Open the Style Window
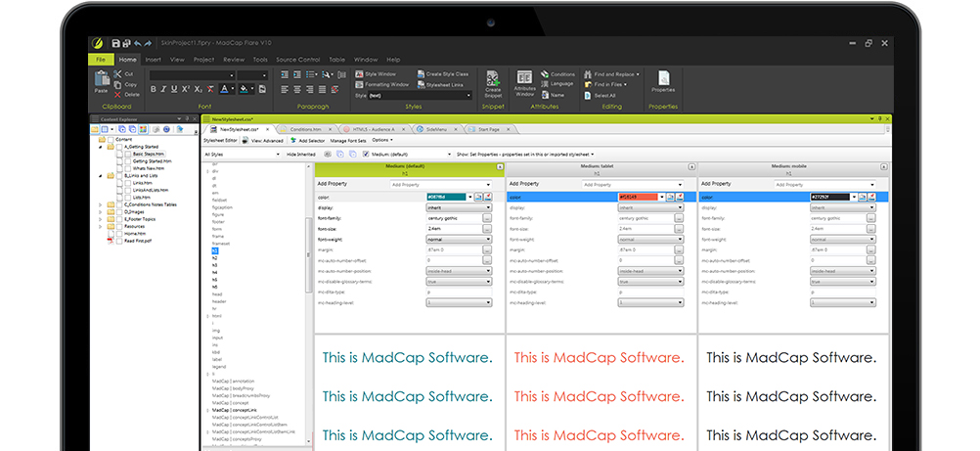980x451 pixels. click(376, 73)
